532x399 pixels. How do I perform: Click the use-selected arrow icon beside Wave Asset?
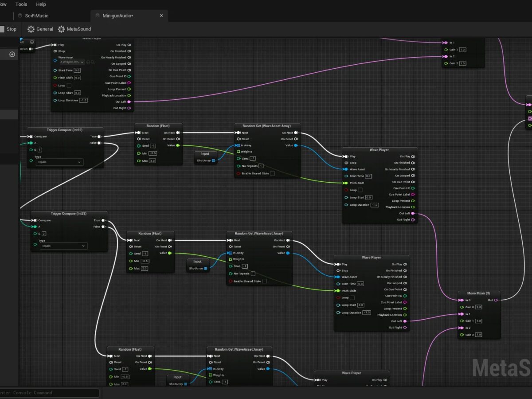[88, 63]
